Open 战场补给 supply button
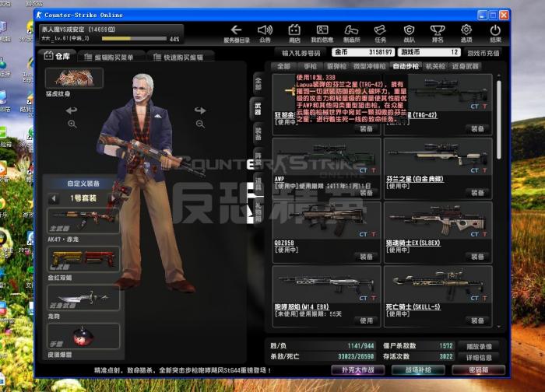 (418, 370)
